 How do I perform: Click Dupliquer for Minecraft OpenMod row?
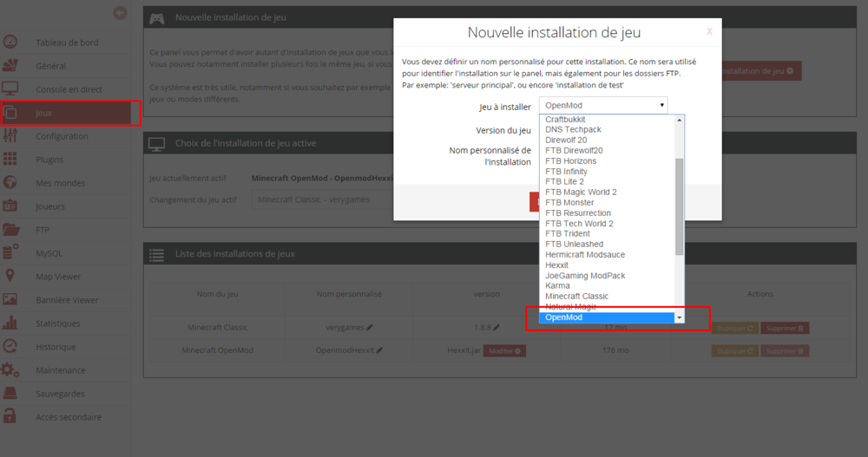(734, 351)
